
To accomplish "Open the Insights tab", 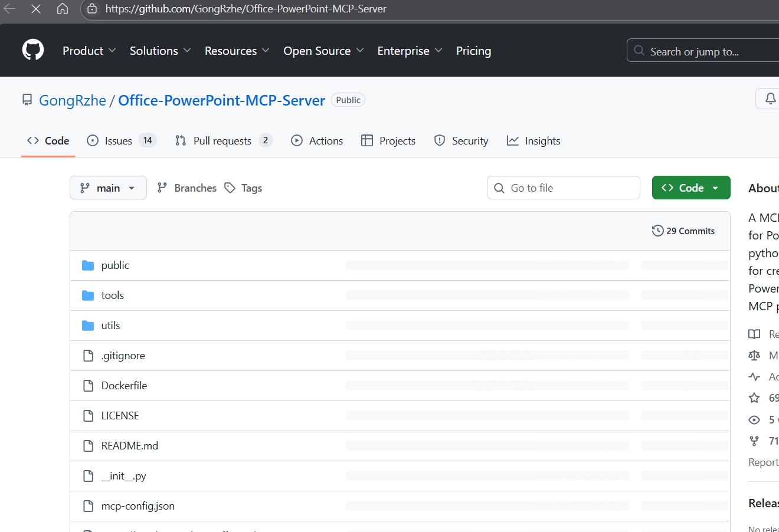I will [x=533, y=140].
